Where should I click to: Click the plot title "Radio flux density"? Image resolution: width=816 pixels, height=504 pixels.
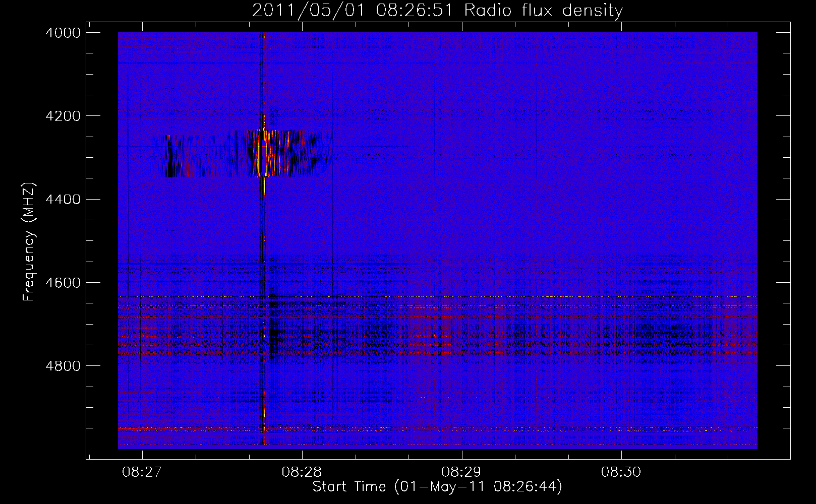click(x=543, y=11)
